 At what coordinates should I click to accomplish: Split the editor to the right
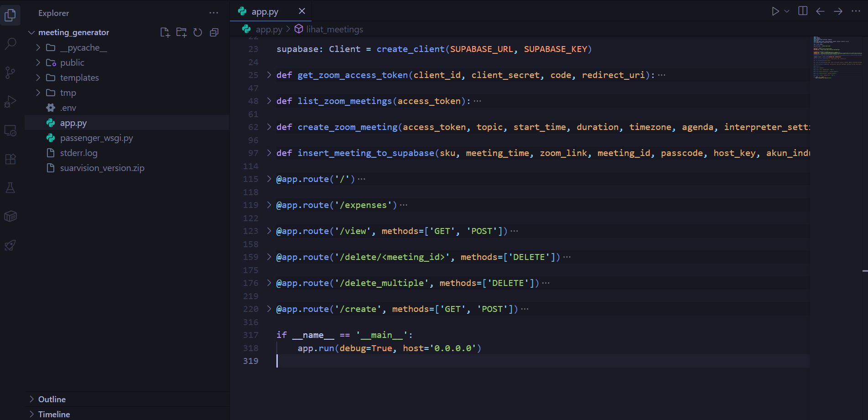pyautogui.click(x=803, y=11)
